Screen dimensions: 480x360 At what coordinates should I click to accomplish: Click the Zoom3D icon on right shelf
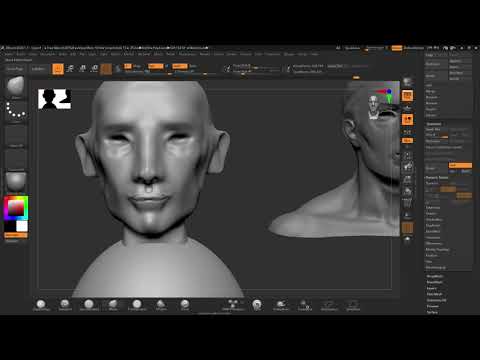[407, 179]
